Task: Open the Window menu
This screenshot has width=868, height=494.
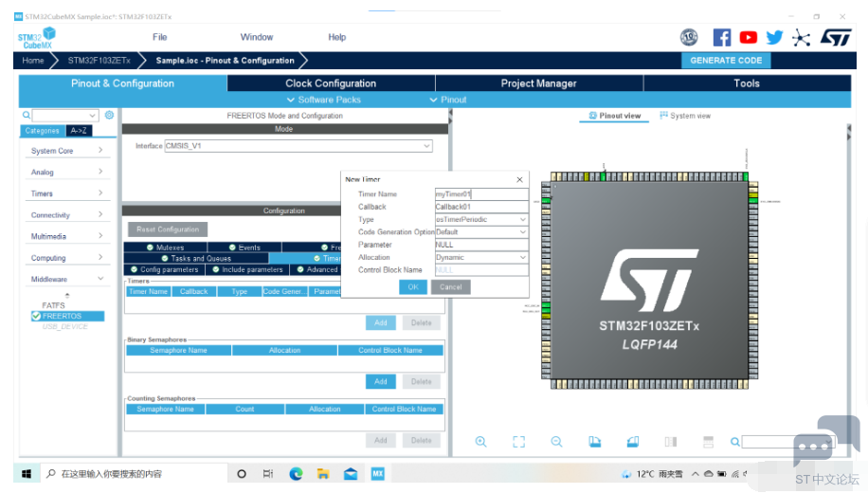Action: [256, 37]
